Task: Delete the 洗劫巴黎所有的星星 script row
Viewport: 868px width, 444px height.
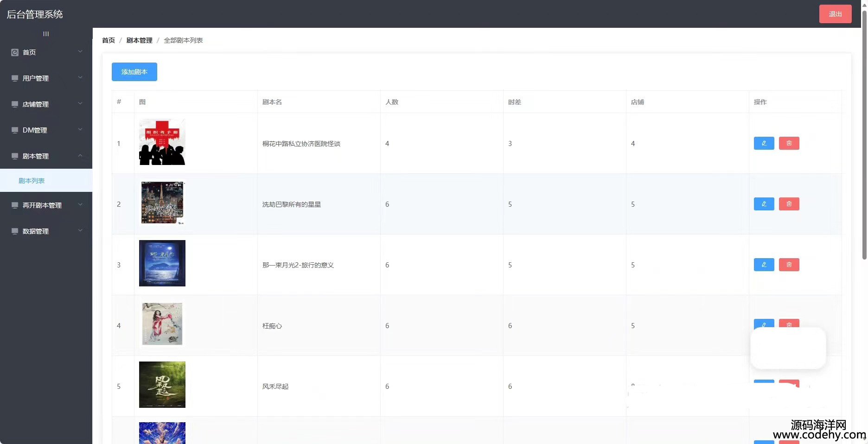Action: coord(789,204)
